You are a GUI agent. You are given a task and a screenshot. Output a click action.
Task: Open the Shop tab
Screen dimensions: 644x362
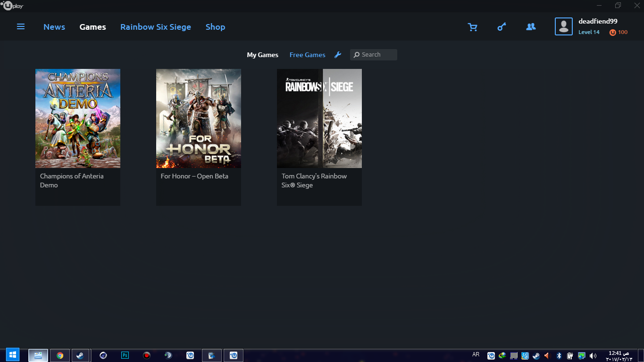[x=215, y=27]
